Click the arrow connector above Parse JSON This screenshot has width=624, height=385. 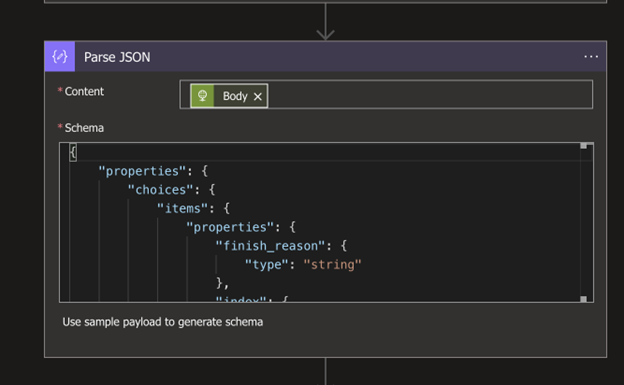coord(326,21)
